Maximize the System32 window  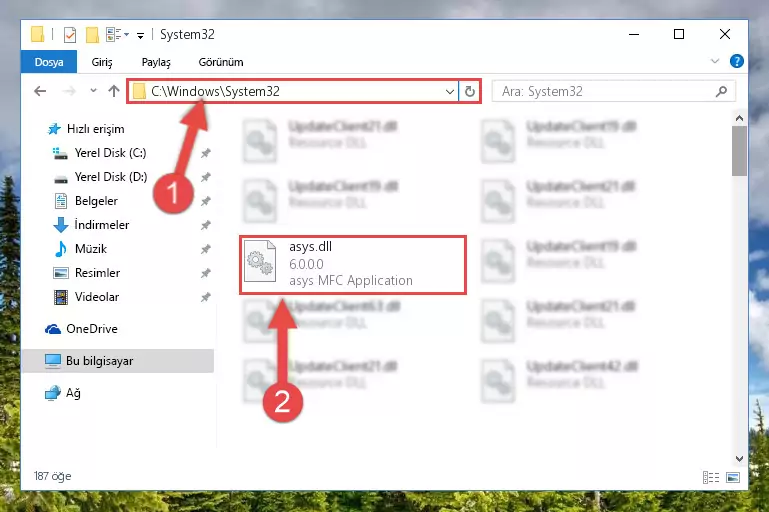coord(679,34)
